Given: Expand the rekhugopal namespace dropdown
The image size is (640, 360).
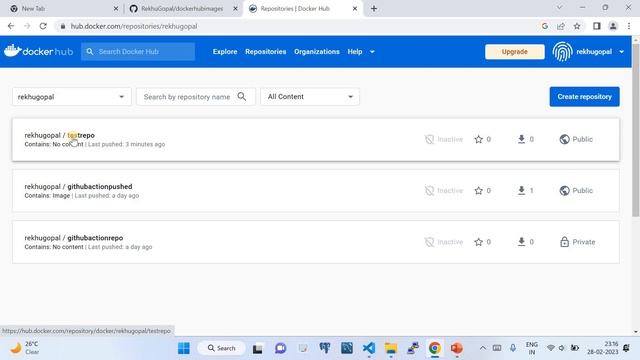Looking at the screenshot, I should [x=121, y=97].
